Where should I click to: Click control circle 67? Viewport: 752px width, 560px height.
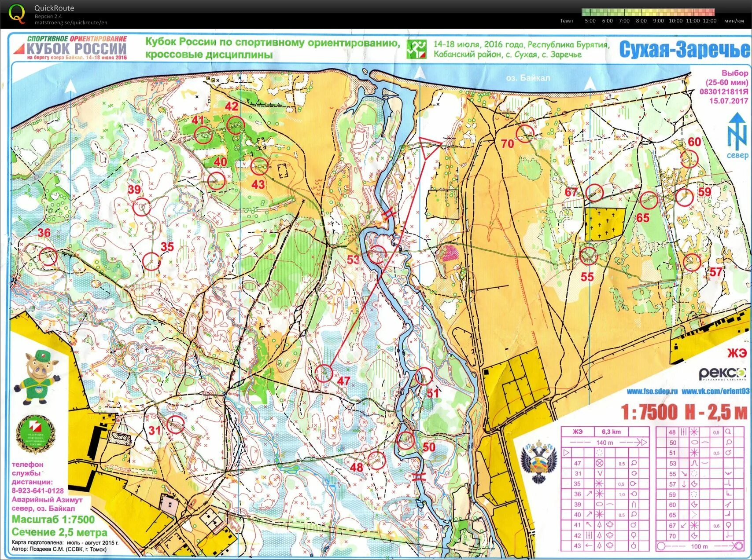pyautogui.click(x=595, y=193)
